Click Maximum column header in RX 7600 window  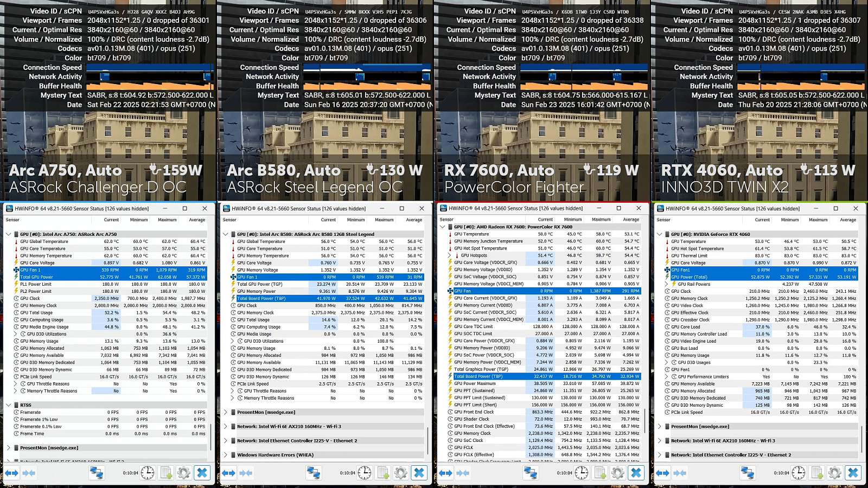pyautogui.click(x=601, y=220)
